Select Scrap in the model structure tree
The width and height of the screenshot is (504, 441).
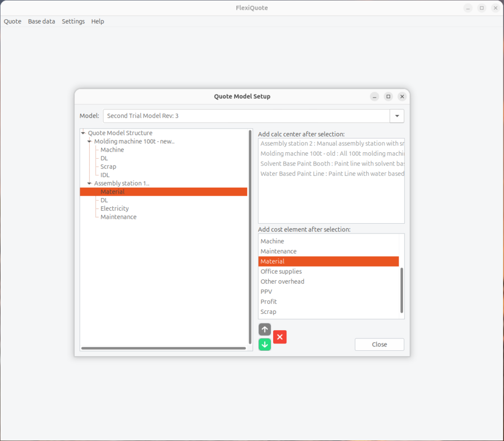tap(108, 167)
